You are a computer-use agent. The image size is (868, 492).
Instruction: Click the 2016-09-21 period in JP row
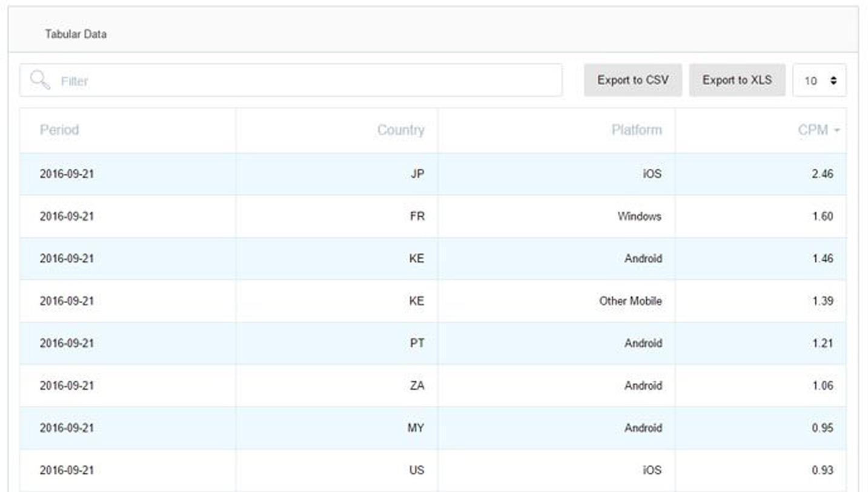(67, 174)
